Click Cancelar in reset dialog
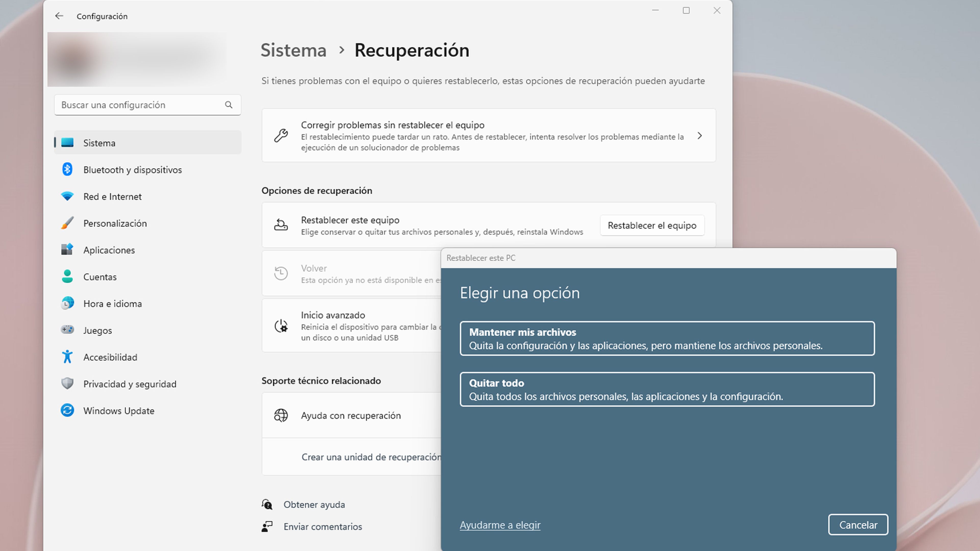Screen dimensions: 980x551 point(858,525)
